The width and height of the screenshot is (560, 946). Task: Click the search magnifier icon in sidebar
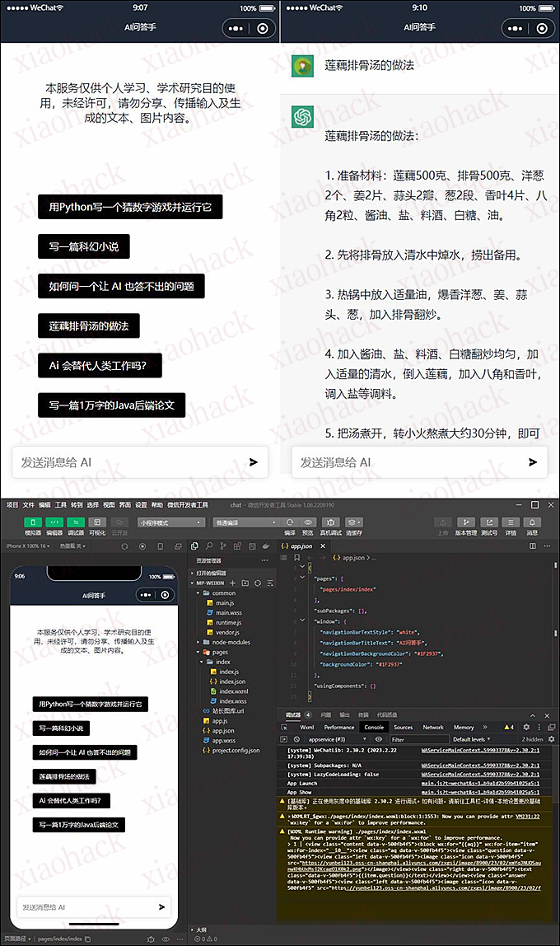pyautogui.click(x=209, y=546)
